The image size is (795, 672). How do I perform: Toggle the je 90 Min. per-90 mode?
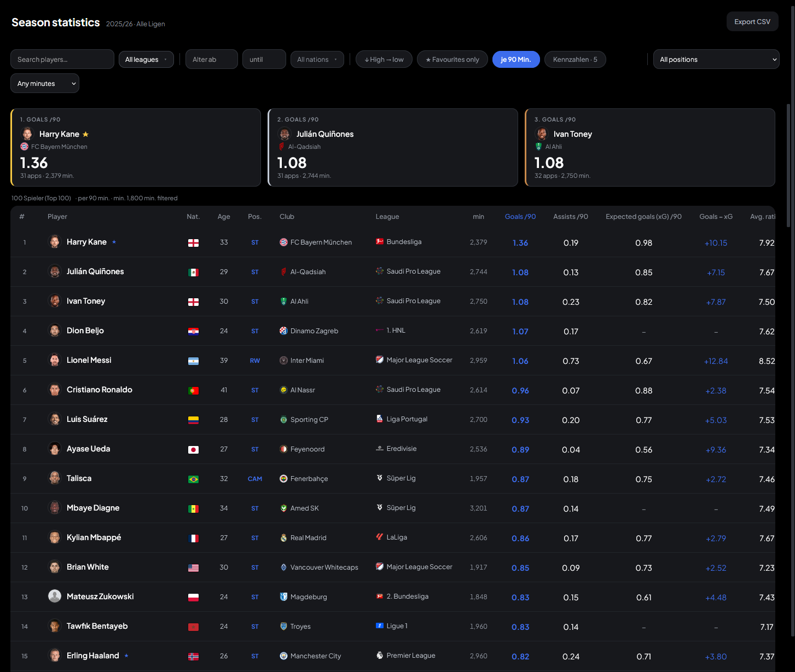(x=516, y=59)
